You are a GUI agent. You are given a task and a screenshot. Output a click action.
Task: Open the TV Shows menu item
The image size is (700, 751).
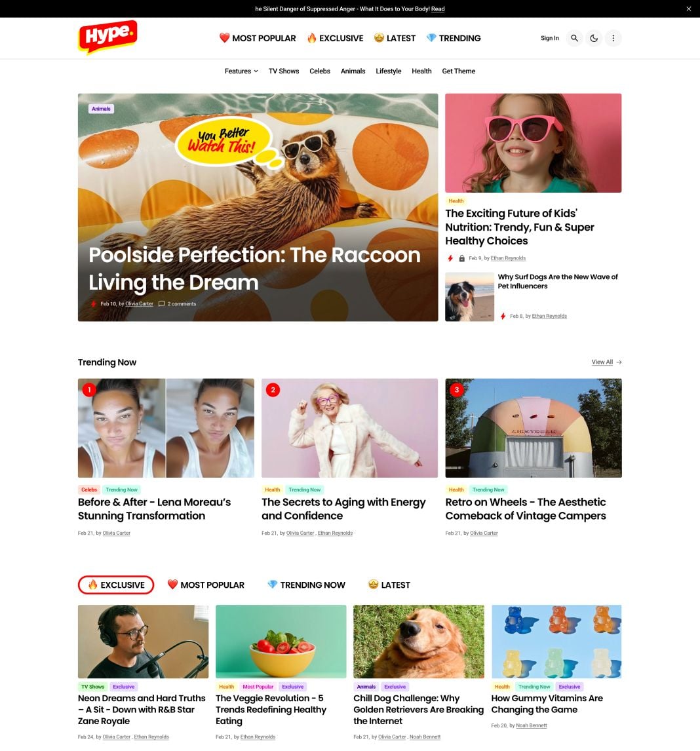tap(284, 71)
